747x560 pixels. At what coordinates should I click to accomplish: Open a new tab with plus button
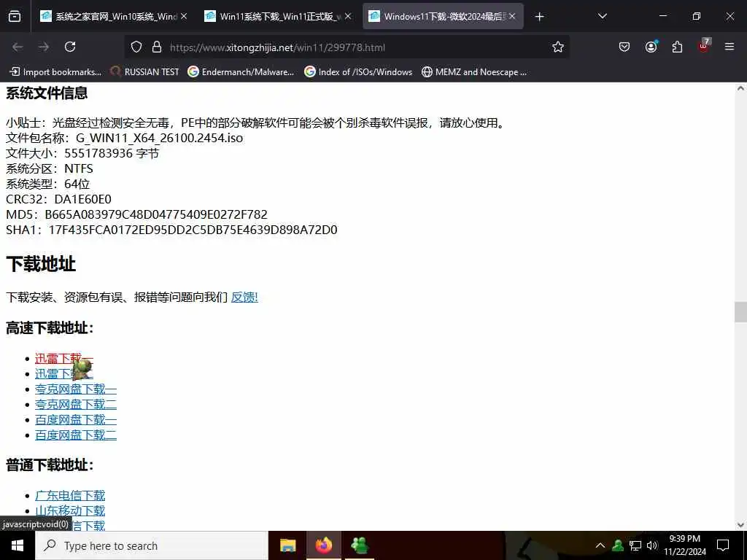pyautogui.click(x=539, y=17)
